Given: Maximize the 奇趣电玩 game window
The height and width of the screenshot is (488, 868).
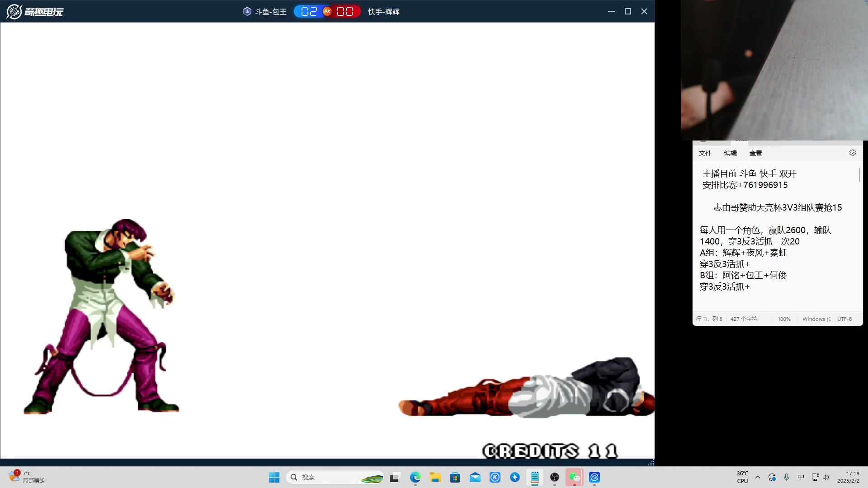Looking at the screenshot, I should point(628,11).
